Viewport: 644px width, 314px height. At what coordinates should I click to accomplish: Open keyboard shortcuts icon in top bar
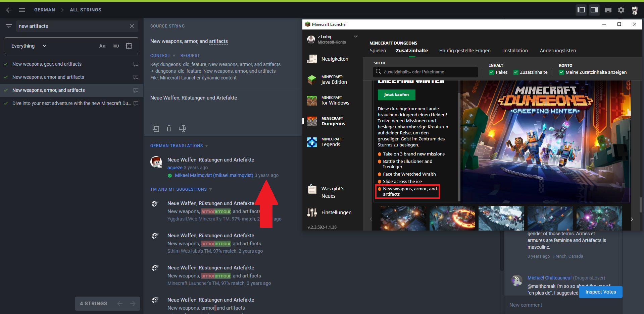click(x=608, y=10)
